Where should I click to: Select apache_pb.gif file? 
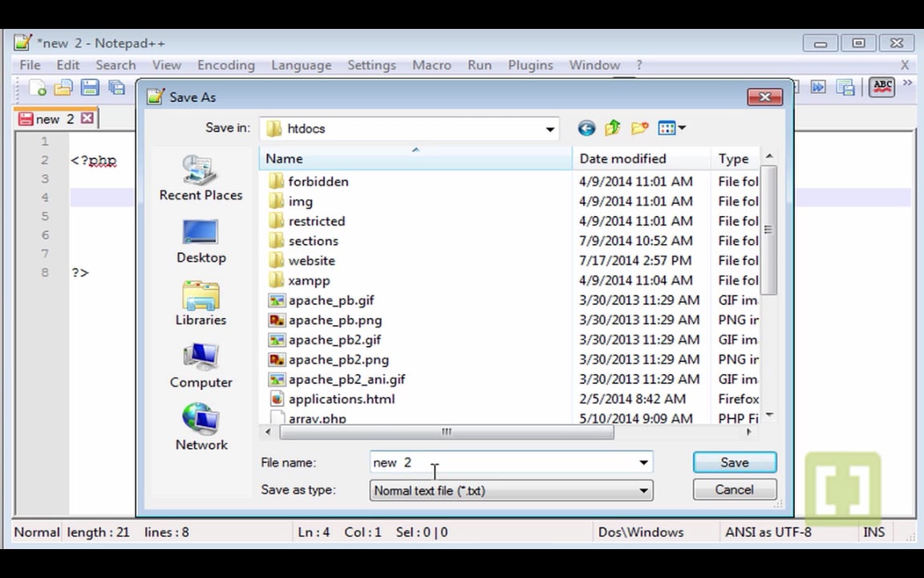(x=321, y=300)
